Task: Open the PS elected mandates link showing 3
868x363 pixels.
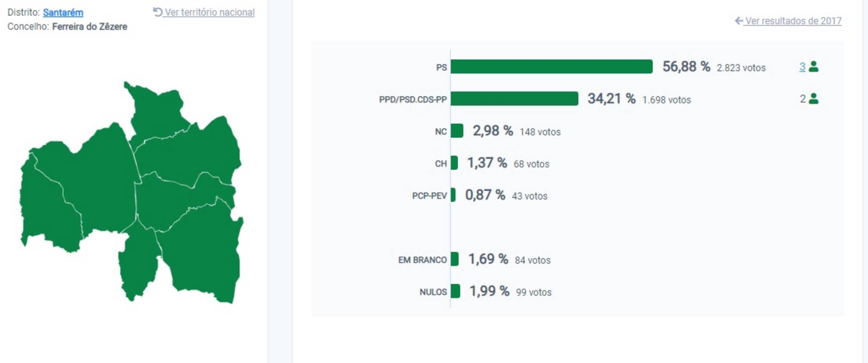Action: tap(802, 67)
